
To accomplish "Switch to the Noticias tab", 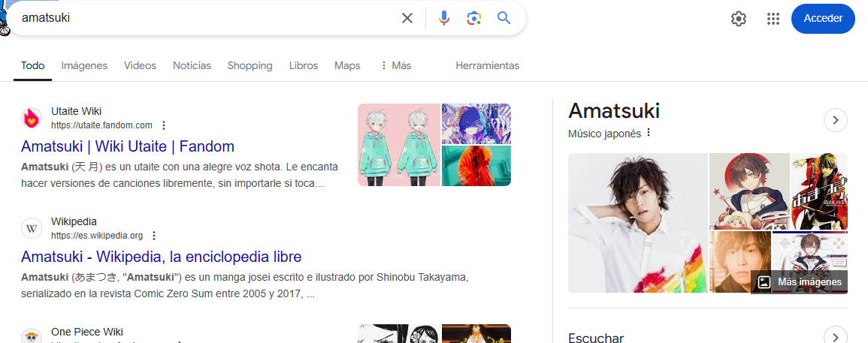I will coord(192,66).
